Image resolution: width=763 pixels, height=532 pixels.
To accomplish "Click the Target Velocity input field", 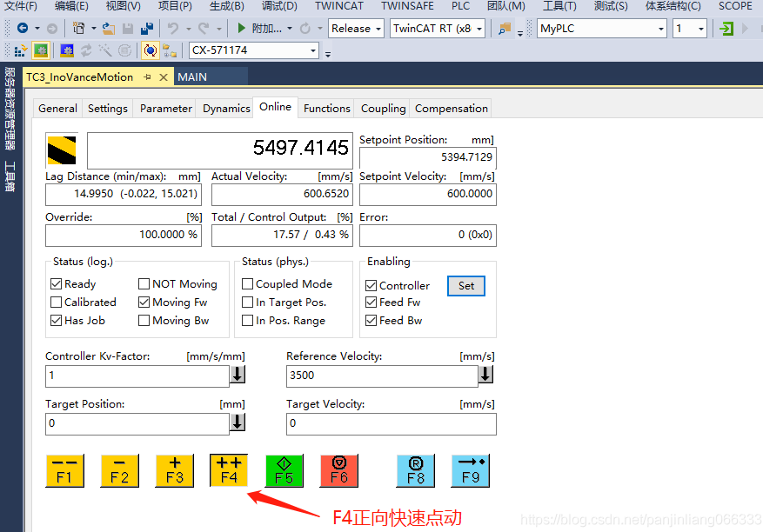I will tap(392, 423).
